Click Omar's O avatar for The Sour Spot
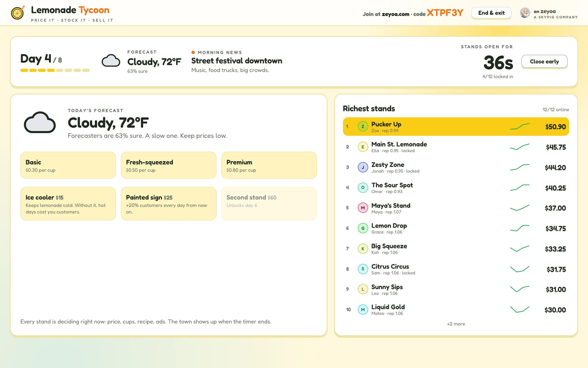588x368 pixels. pos(363,188)
